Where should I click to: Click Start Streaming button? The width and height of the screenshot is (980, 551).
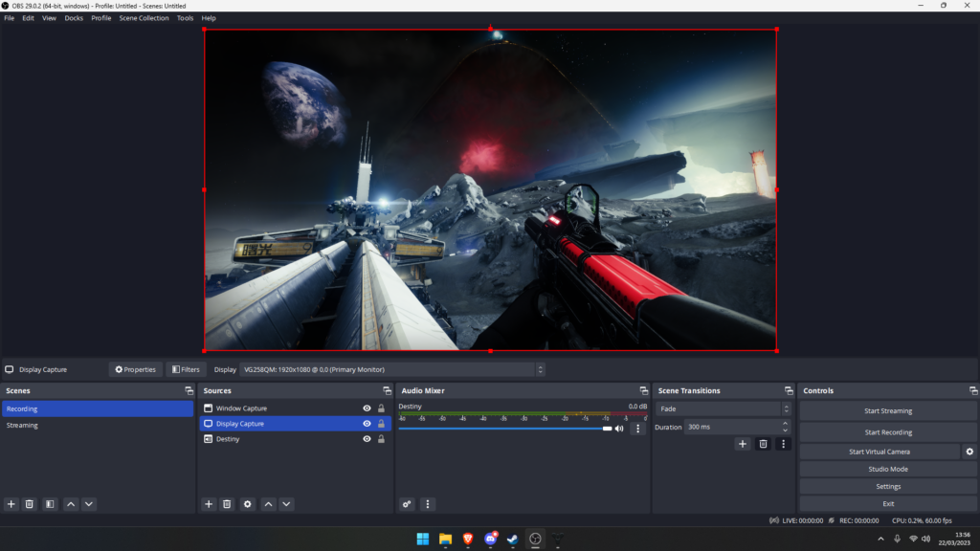[x=888, y=411]
